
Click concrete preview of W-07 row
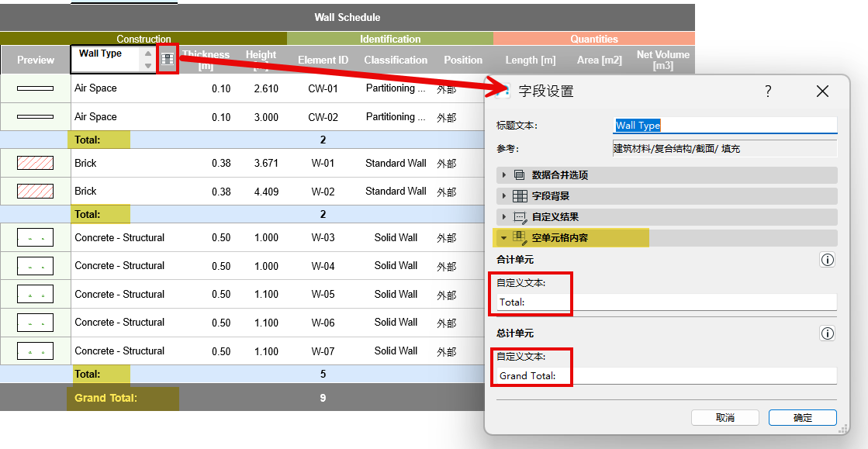(36, 351)
